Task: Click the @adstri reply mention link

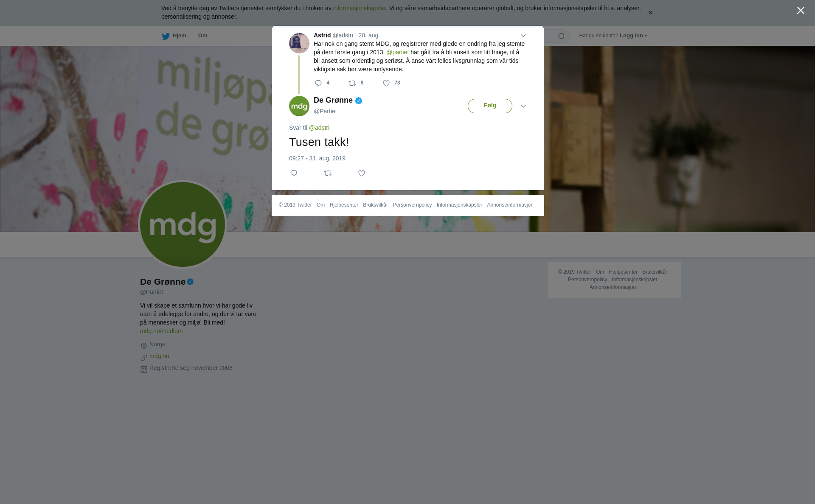Action: tap(319, 128)
